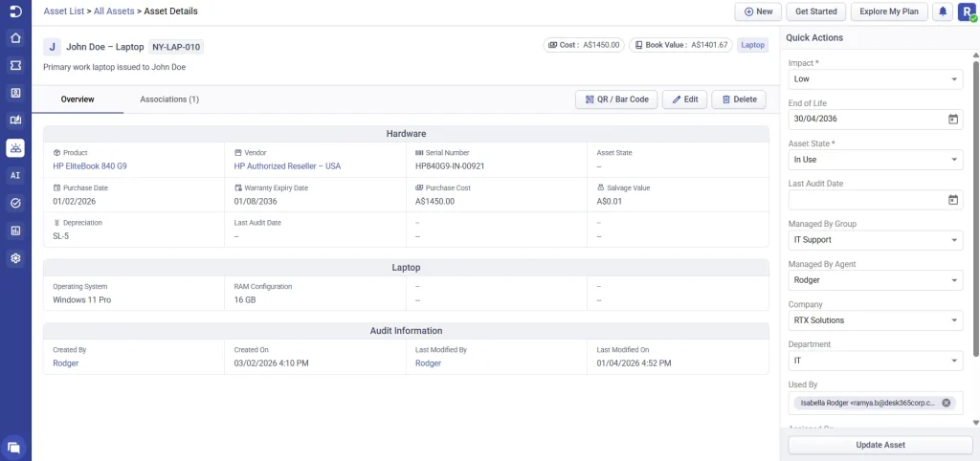980x461 pixels.
Task: Open the chat widget icon at bottom-left
Action: 13,448
